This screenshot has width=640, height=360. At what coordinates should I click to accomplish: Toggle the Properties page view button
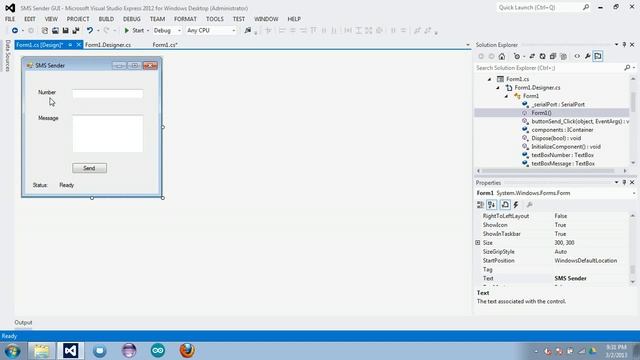(x=505, y=205)
